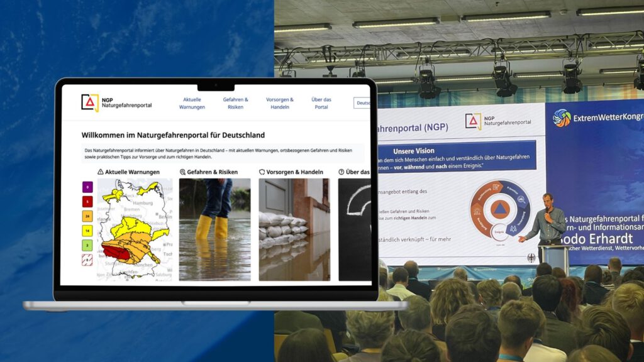This screenshot has width=644, height=362.
Task: Open the Germany warnings map
Action: [x=135, y=229]
